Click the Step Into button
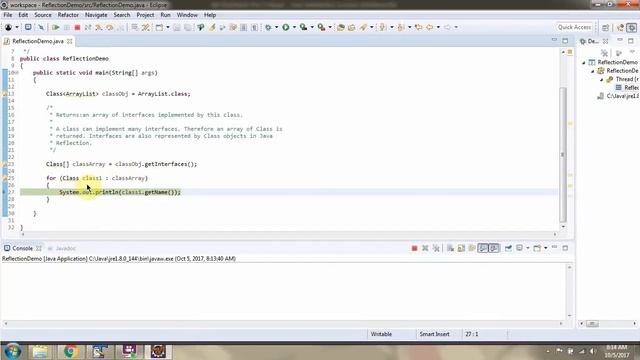The image size is (640, 360). pyautogui.click(x=99, y=27)
